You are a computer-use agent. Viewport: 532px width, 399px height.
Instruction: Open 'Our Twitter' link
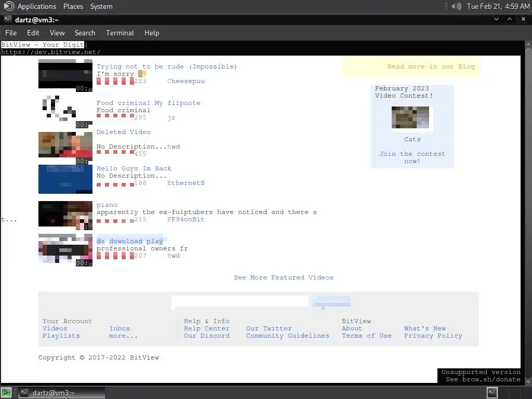coord(269,328)
